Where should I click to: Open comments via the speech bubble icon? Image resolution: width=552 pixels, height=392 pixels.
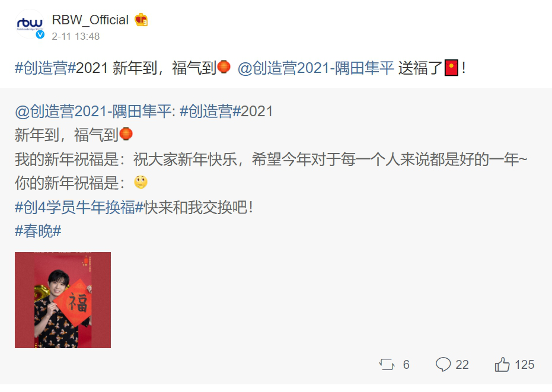[443, 365]
